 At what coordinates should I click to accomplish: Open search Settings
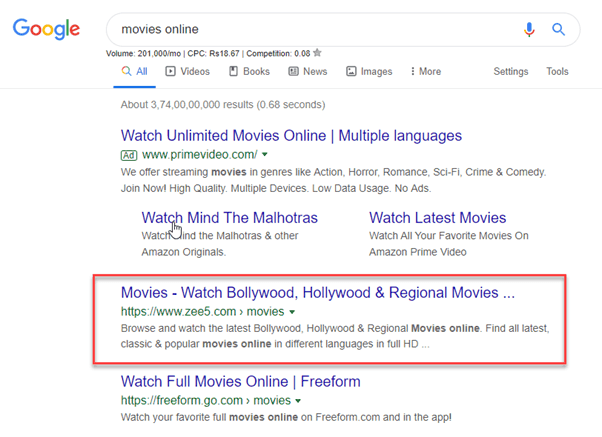(511, 72)
